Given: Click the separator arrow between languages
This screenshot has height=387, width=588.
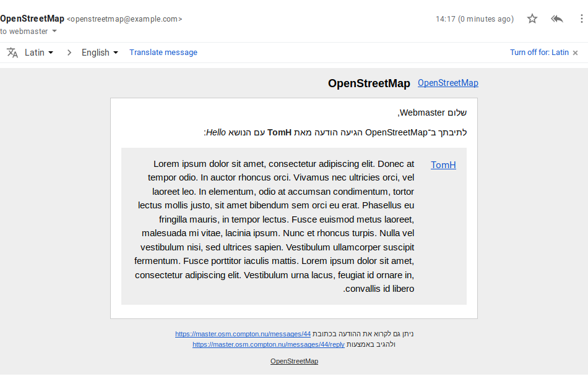Looking at the screenshot, I should [x=69, y=53].
